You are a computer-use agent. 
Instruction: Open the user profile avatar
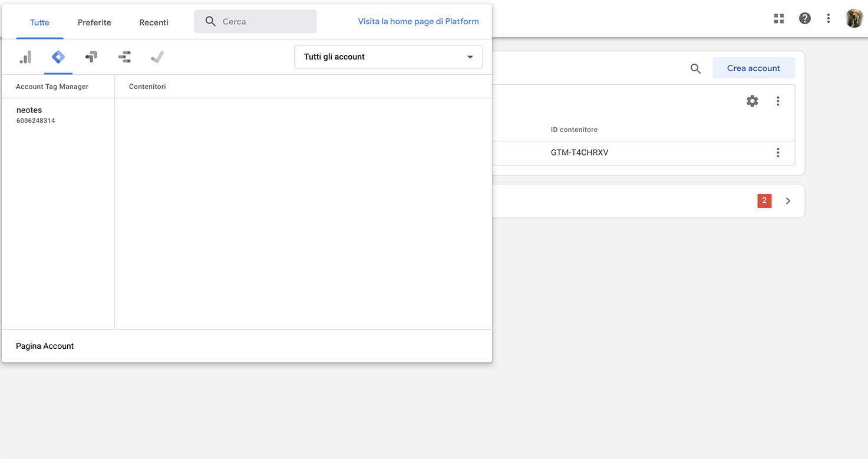coord(854,18)
